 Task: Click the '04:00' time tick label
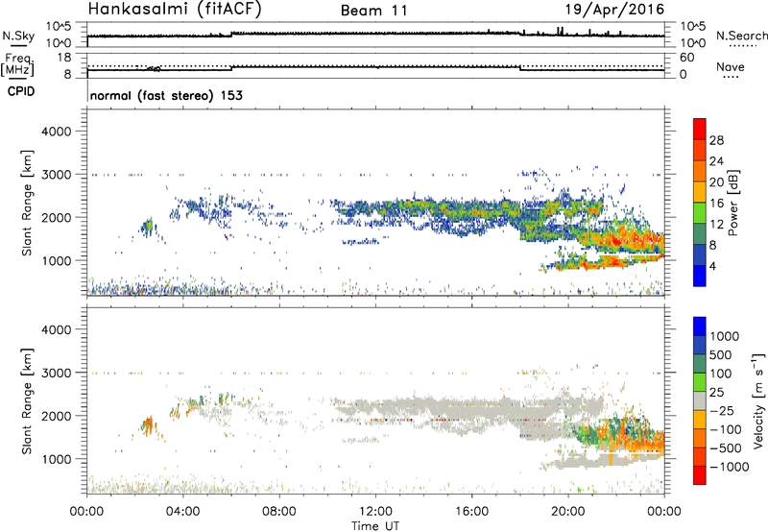coord(182,512)
